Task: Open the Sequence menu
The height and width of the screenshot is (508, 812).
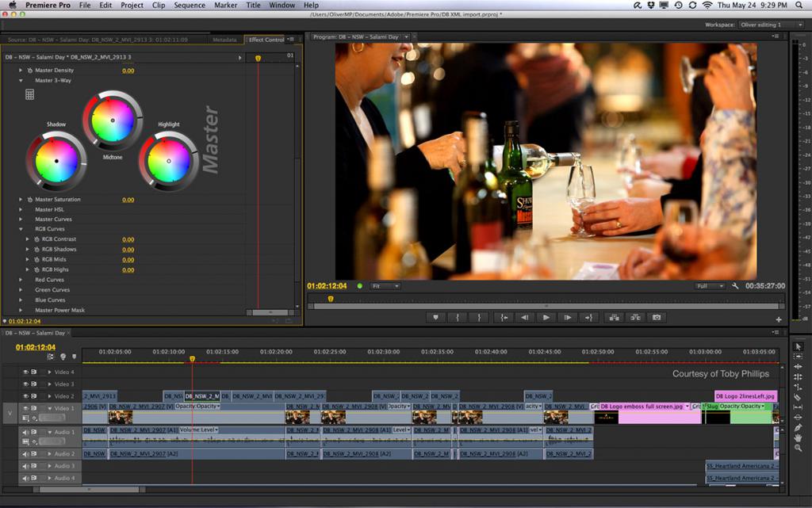Action: tap(190, 5)
